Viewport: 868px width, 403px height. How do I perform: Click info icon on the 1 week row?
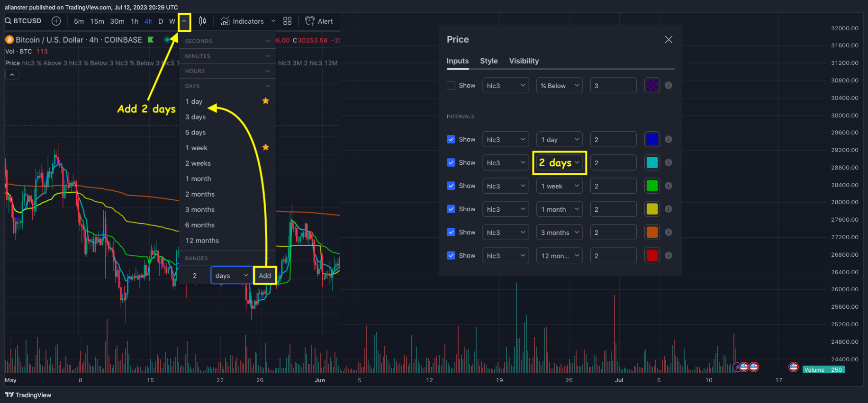pos(668,186)
